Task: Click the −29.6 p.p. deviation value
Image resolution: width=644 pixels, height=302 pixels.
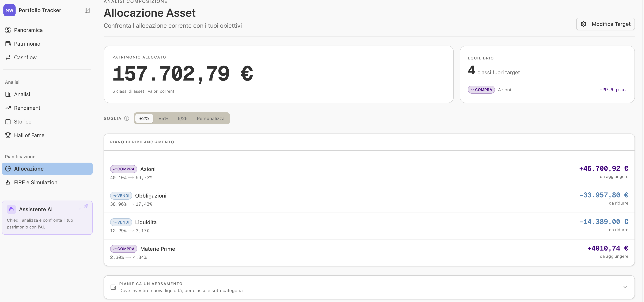Action: pos(613,90)
